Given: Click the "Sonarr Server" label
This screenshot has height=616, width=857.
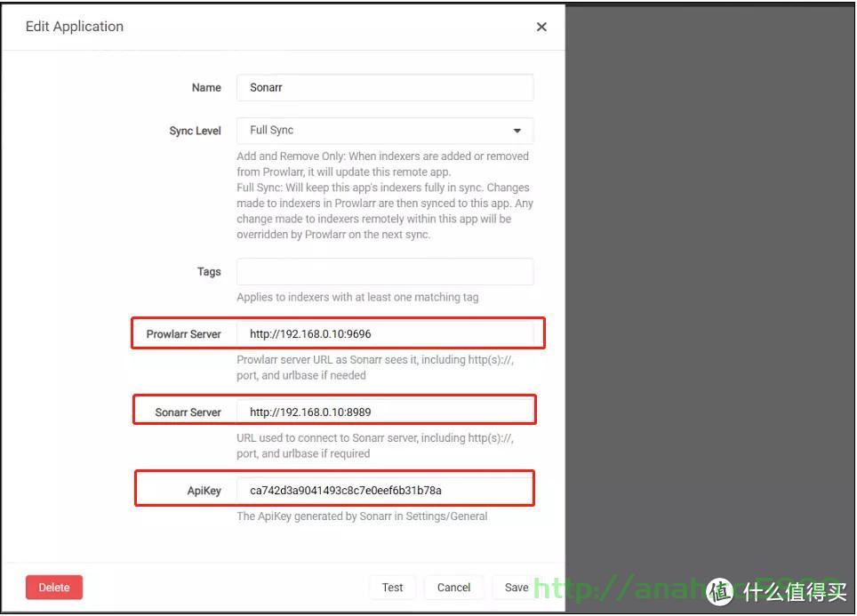Looking at the screenshot, I should (188, 412).
